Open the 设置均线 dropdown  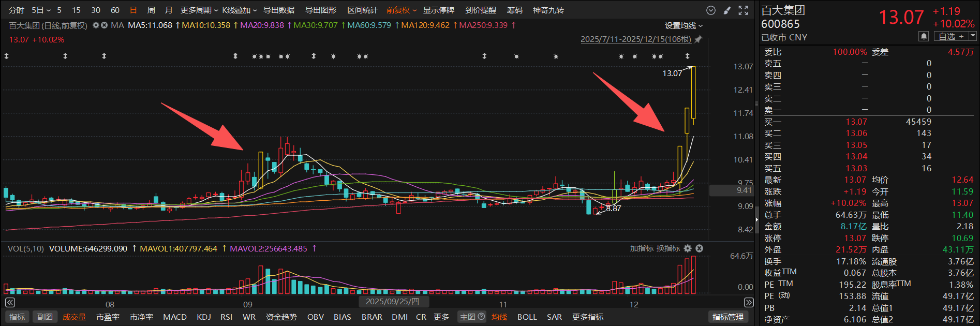tap(684, 26)
